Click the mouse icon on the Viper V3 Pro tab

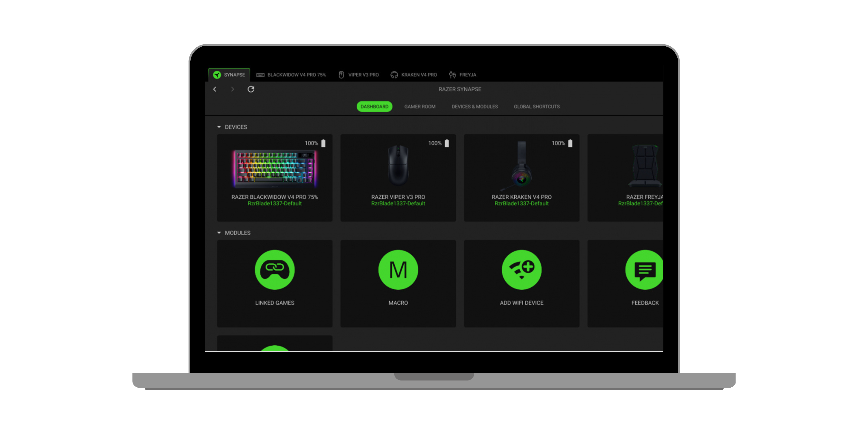[x=342, y=75]
